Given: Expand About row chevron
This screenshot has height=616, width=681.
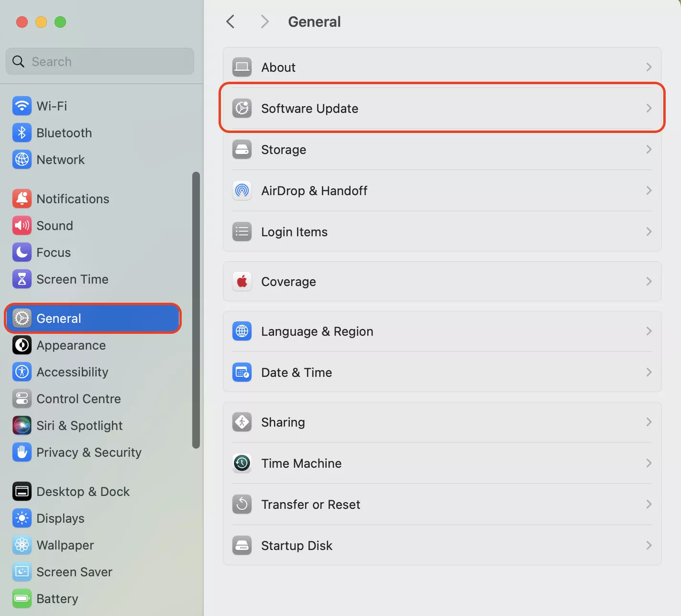Looking at the screenshot, I should [x=649, y=67].
